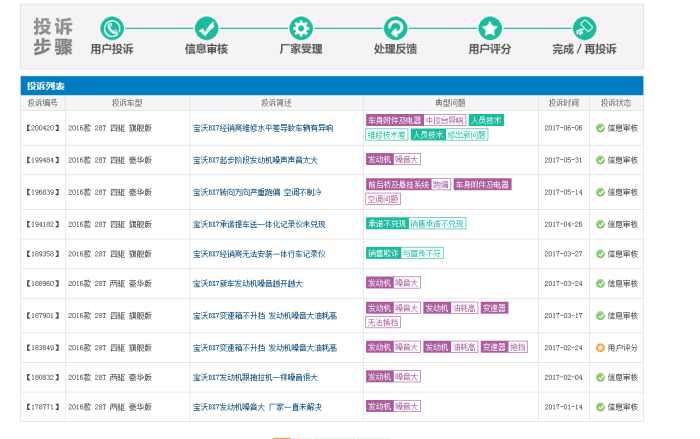
Task: Click status check icon for complaint 194182
Action: click(x=600, y=224)
